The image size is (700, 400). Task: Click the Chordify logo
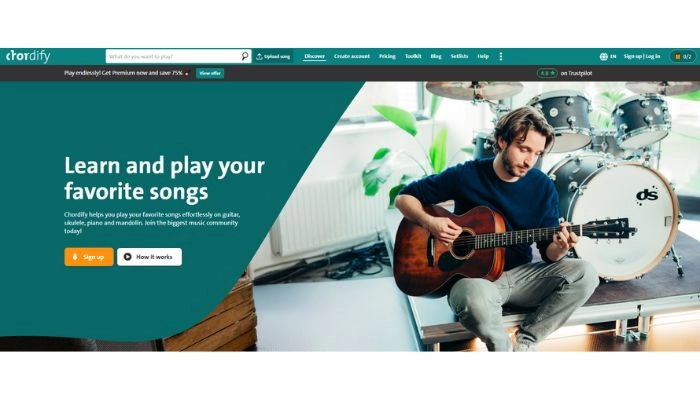coord(28,56)
